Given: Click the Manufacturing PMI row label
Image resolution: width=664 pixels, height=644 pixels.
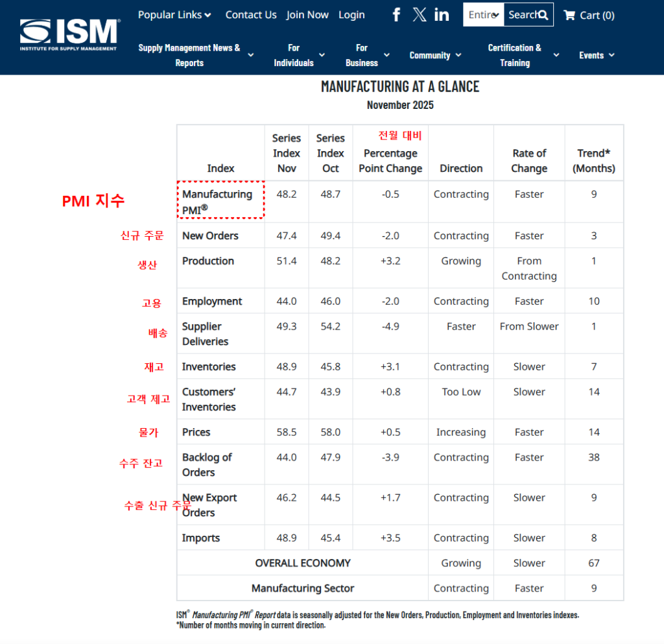Looking at the screenshot, I should 217,202.
